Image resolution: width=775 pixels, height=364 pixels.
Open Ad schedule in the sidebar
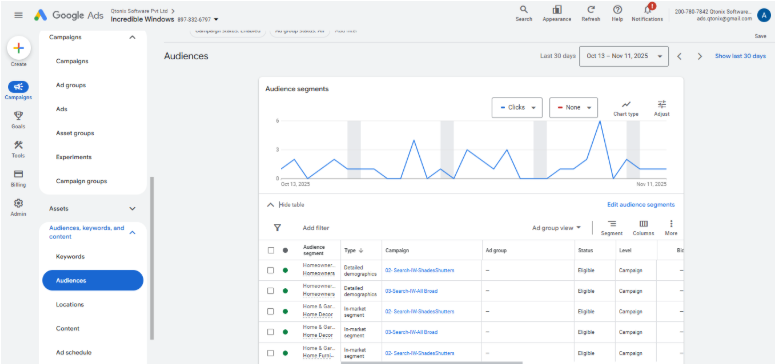(x=74, y=353)
